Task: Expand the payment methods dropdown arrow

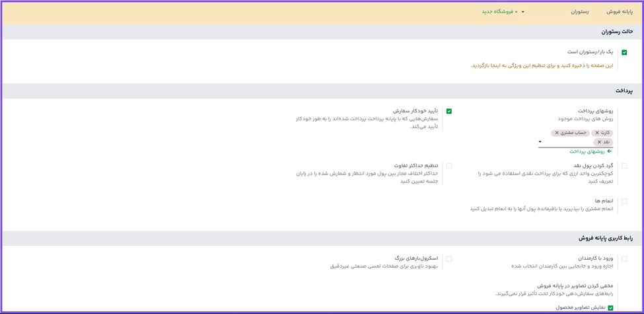Action: click(x=540, y=142)
